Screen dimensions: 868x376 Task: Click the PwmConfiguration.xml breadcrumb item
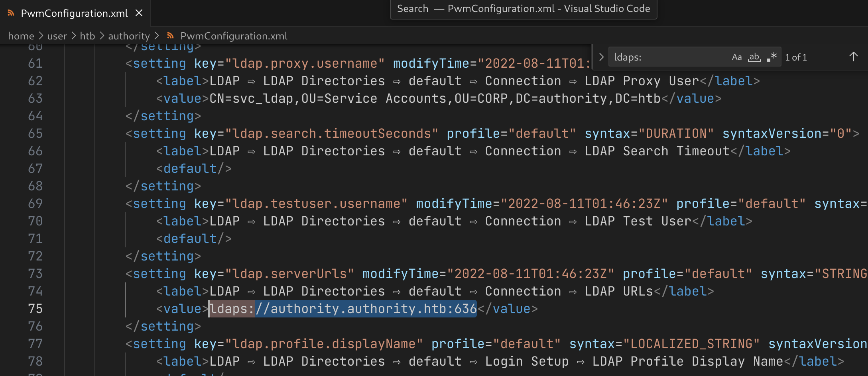click(x=234, y=36)
